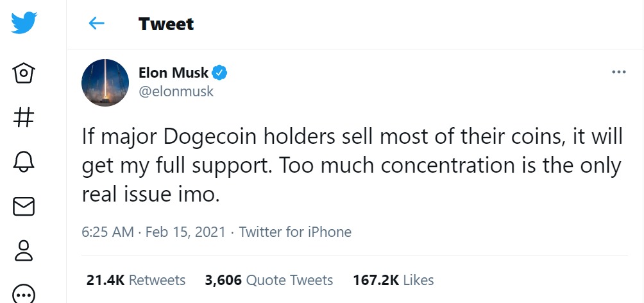Image resolution: width=644 pixels, height=303 pixels.
Task: Open the More circle icon in sidebar
Action: [24, 293]
